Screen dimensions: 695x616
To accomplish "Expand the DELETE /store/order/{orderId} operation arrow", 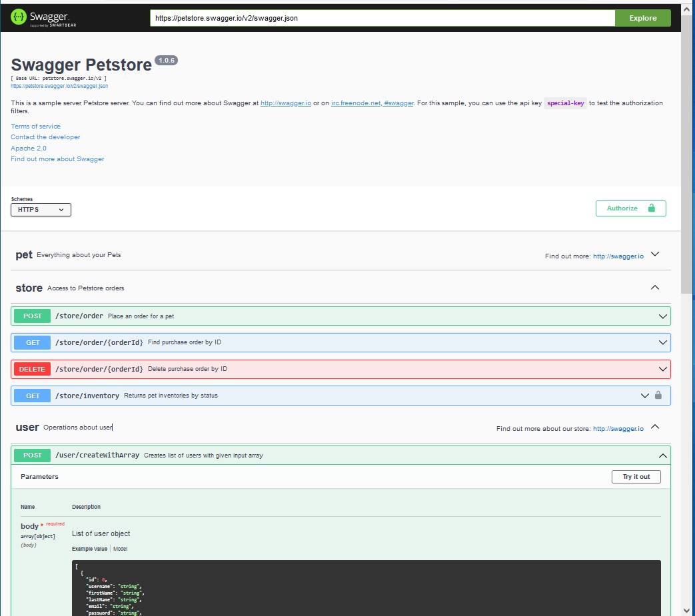I will (x=662, y=369).
